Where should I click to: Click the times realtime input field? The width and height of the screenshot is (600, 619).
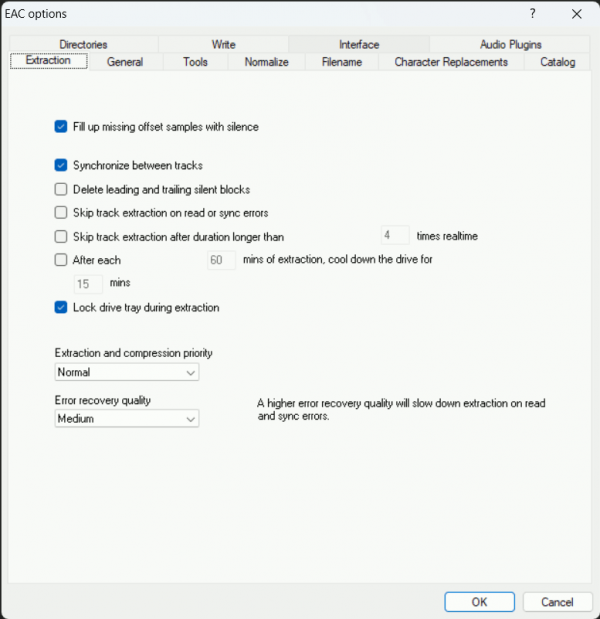tap(395, 237)
